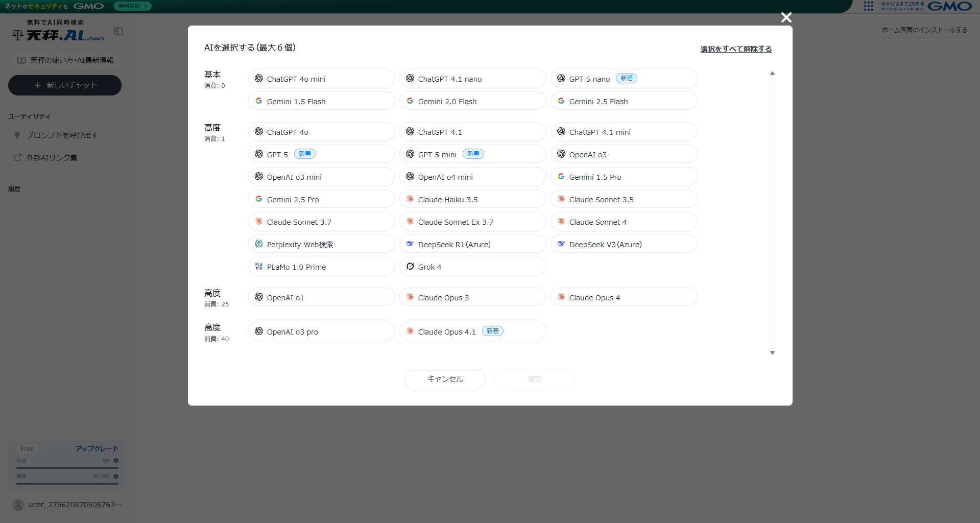
Task: Click the user avatar icon
Action: click(18, 505)
